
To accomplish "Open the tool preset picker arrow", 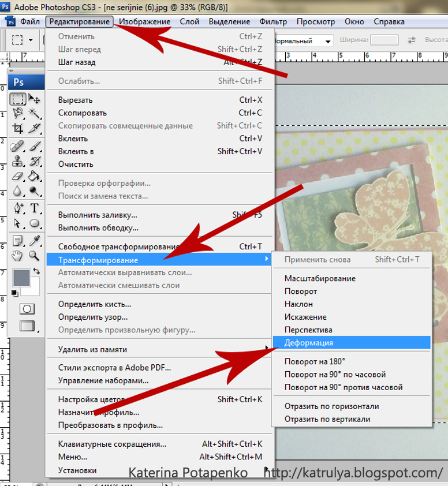I will point(31,40).
